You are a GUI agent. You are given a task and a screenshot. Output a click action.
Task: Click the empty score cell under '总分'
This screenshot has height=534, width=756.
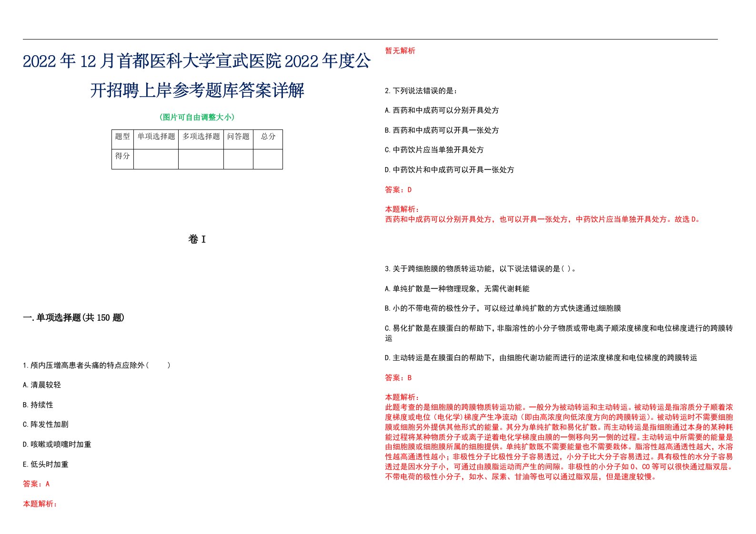coord(268,159)
